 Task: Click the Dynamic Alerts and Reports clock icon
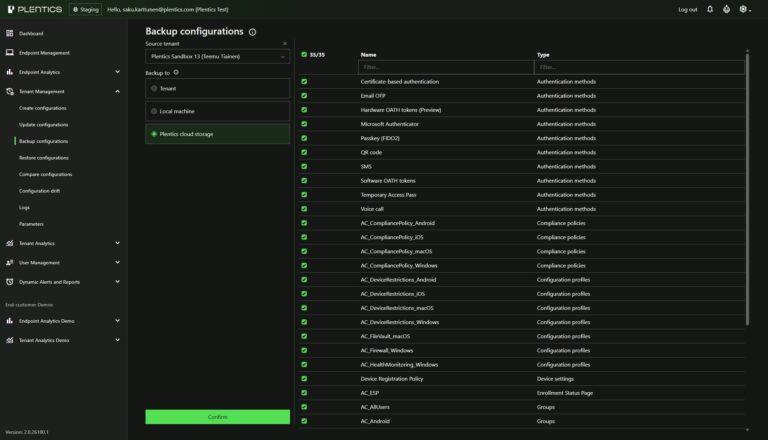[10, 282]
